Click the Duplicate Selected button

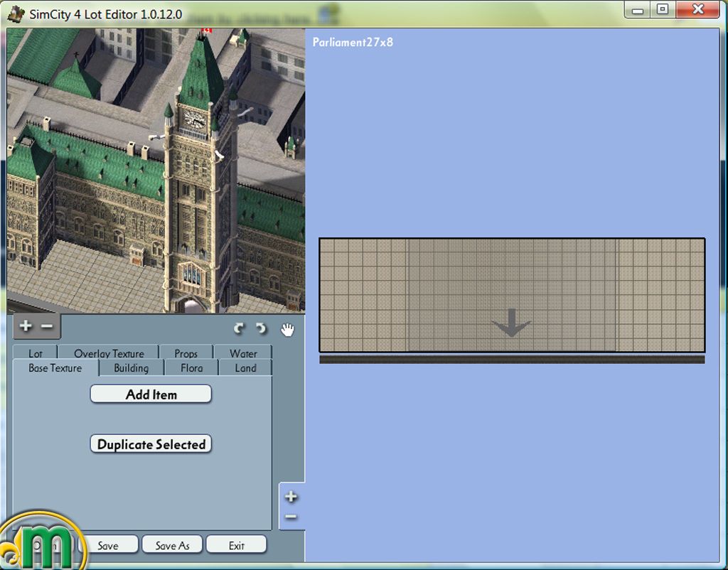click(151, 444)
